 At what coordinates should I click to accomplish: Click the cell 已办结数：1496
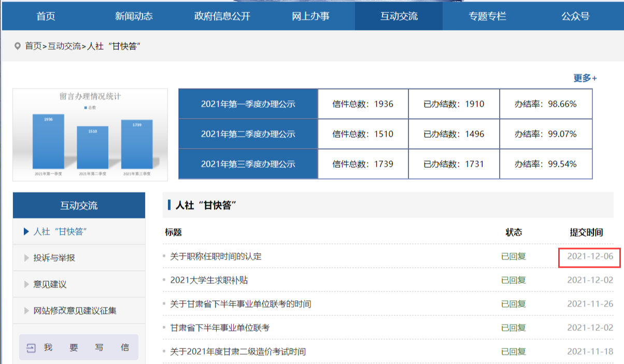454,134
